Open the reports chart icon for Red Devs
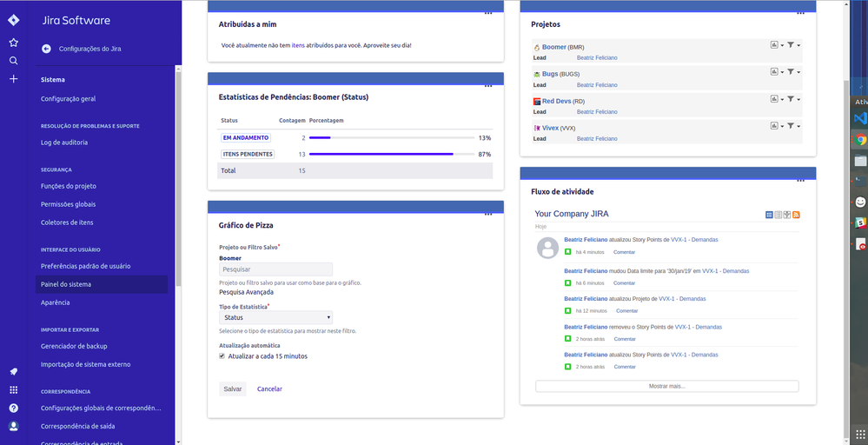The image size is (868, 445). point(774,99)
